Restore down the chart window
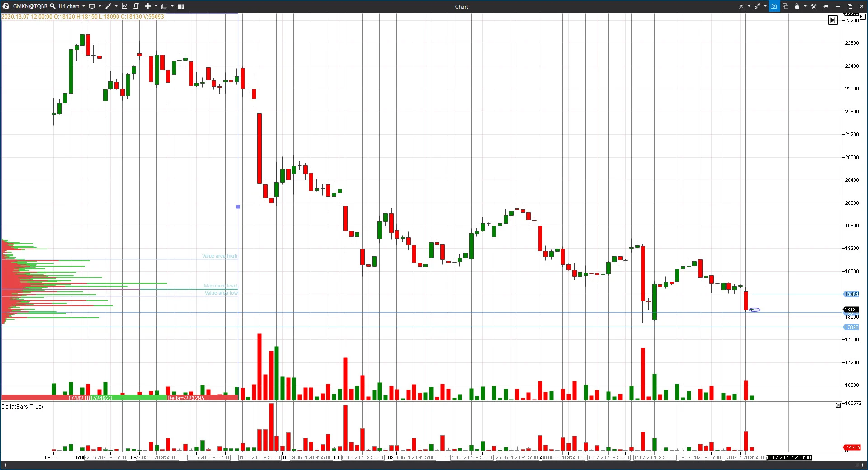This screenshot has height=470, width=868. 850,6
